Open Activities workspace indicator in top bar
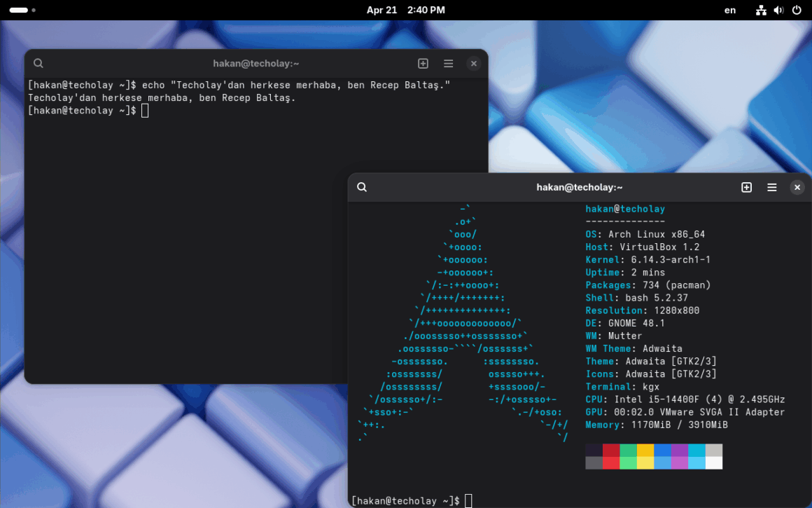 (22, 10)
